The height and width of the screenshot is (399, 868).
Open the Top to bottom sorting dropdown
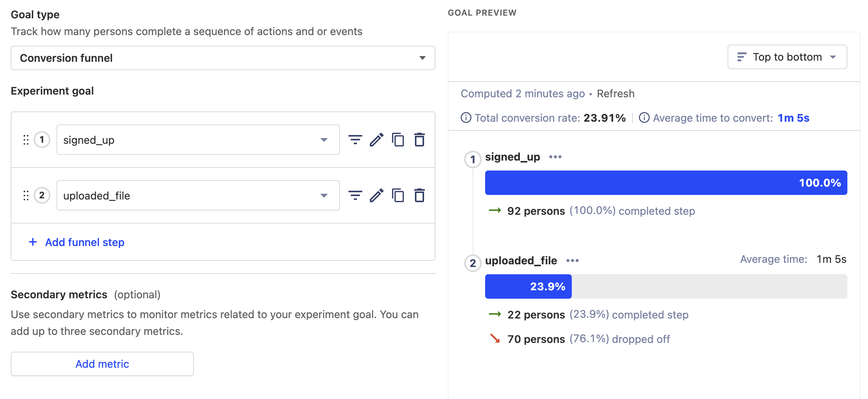point(787,57)
